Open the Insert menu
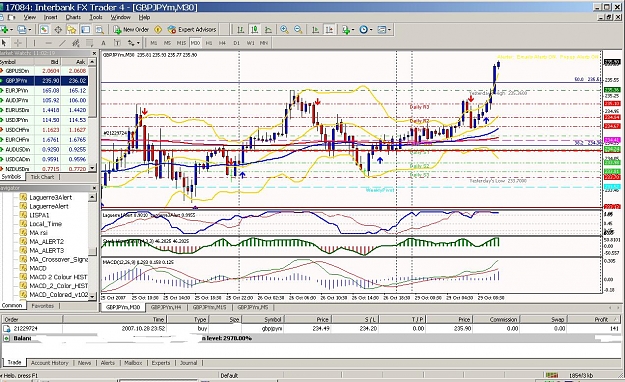625x382 pixels. coord(51,17)
